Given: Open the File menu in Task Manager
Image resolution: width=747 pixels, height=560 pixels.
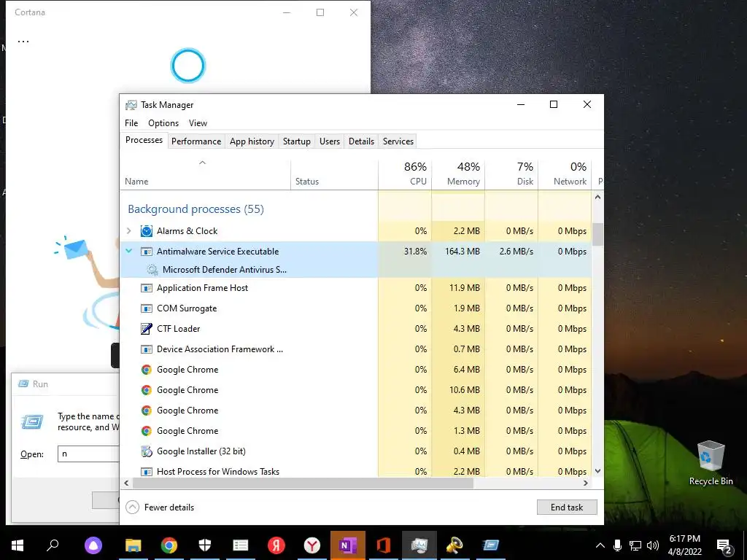Looking at the screenshot, I should [x=131, y=123].
